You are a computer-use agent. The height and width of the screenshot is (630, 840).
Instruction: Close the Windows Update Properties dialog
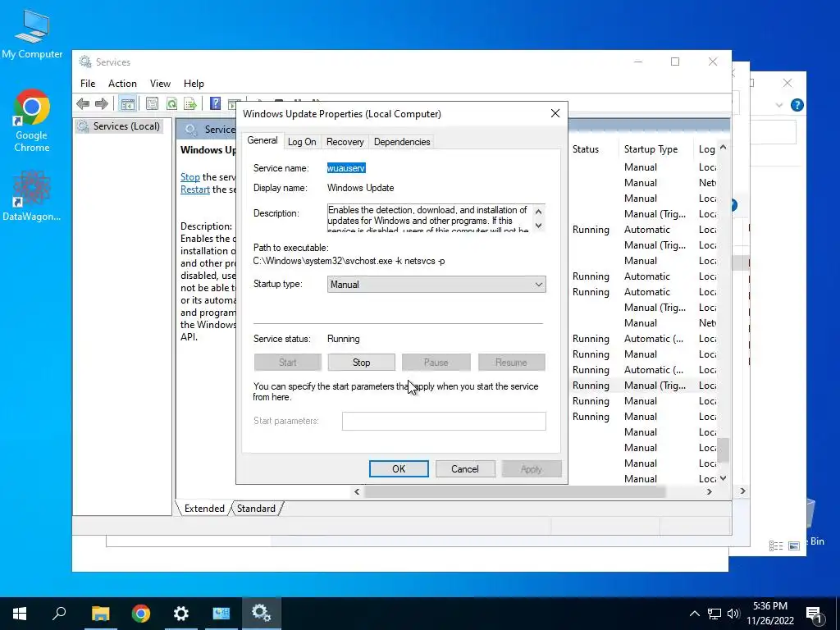(555, 113)
